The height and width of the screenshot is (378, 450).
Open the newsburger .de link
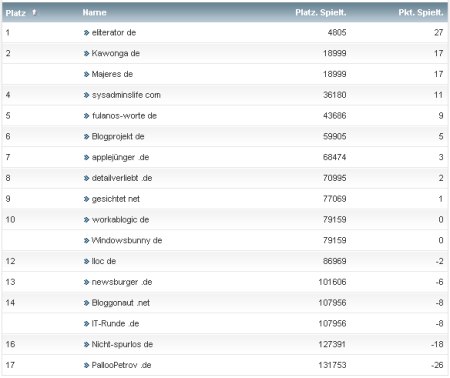[122, 282]
